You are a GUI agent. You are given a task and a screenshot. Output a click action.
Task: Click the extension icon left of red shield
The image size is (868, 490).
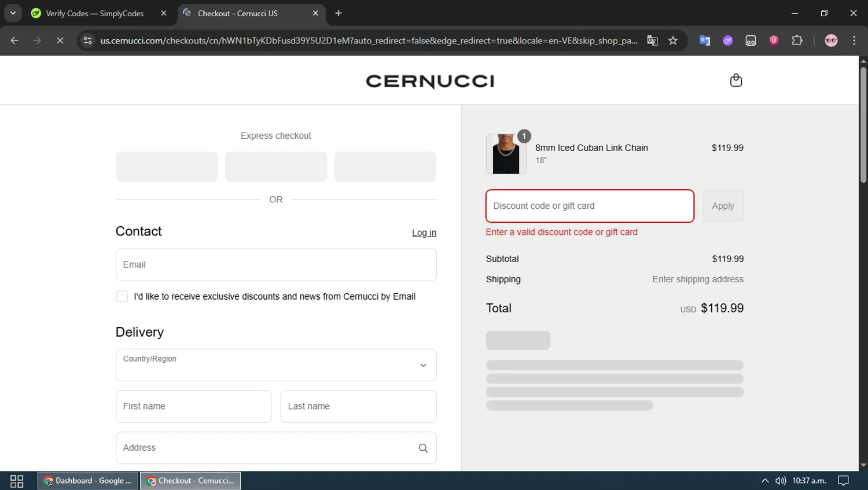[x=751, y=40]
